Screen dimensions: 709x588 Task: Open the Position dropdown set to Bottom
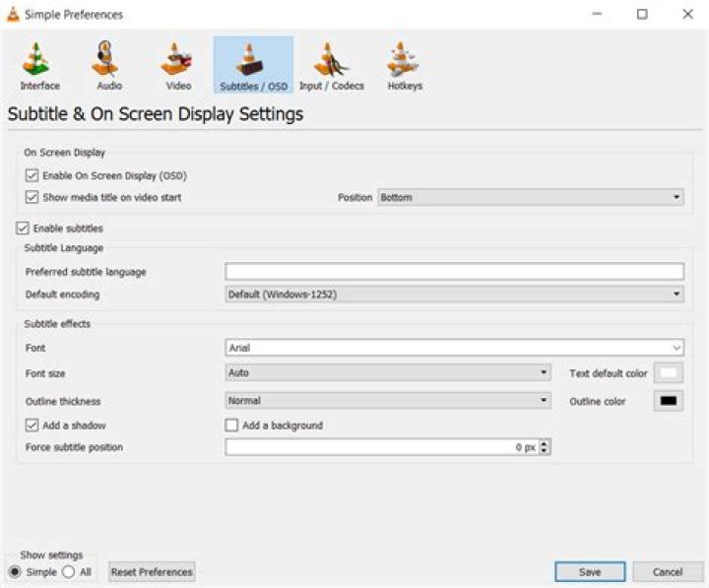coord(531,197)
